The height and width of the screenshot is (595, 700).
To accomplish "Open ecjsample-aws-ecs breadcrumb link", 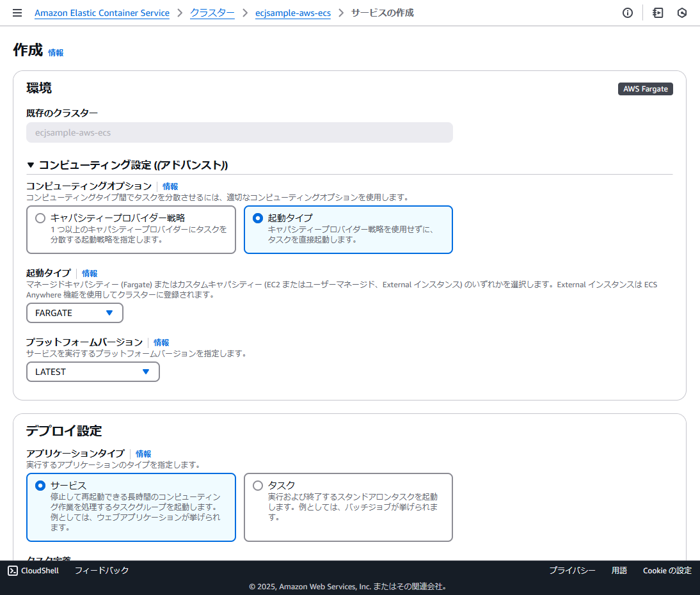I will [293, 13].
